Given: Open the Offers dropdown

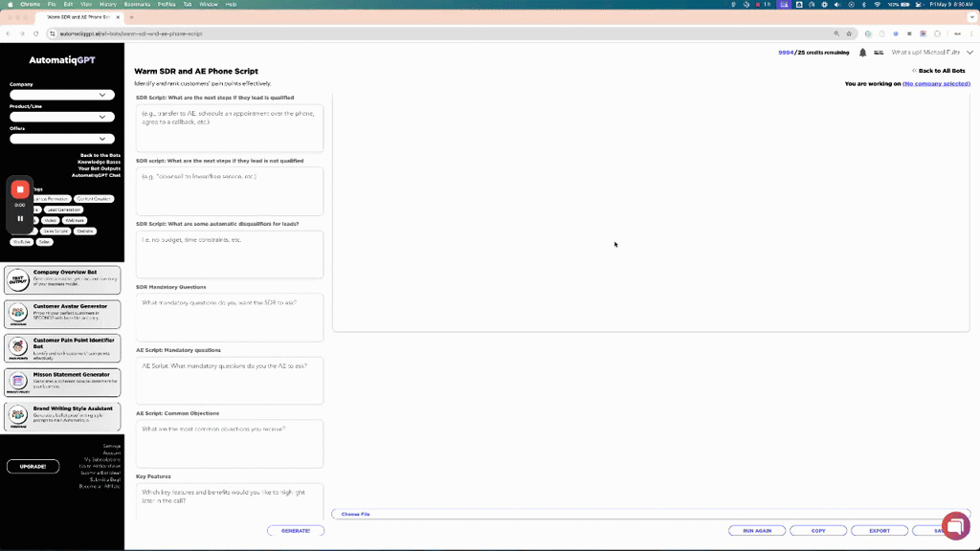Looking at the screenshot, I should (62, 138).
